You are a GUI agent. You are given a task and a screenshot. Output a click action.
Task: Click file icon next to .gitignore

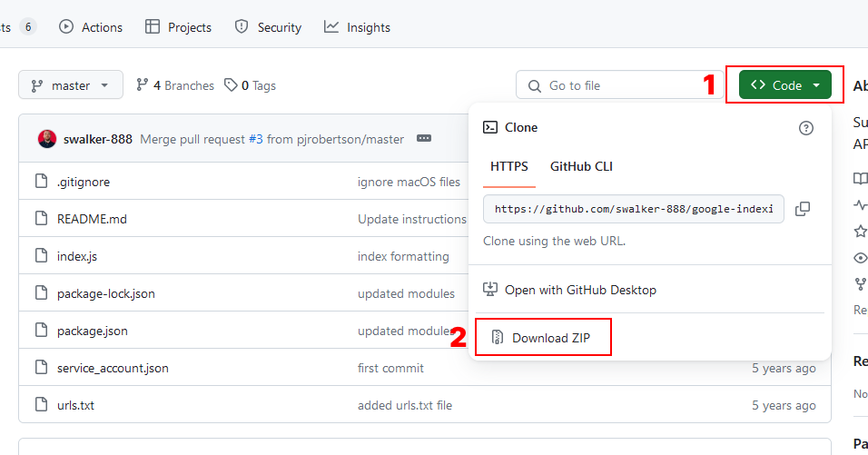[41, 181]
